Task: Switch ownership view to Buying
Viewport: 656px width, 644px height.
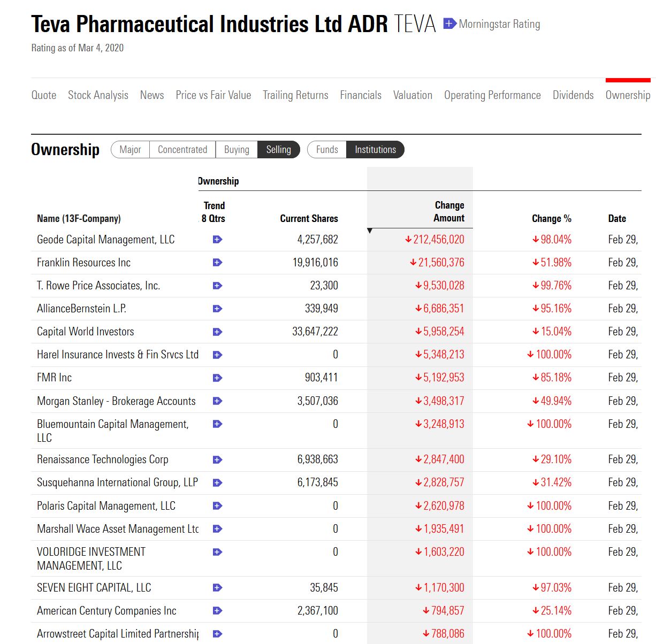Action: tap(236, 149)
